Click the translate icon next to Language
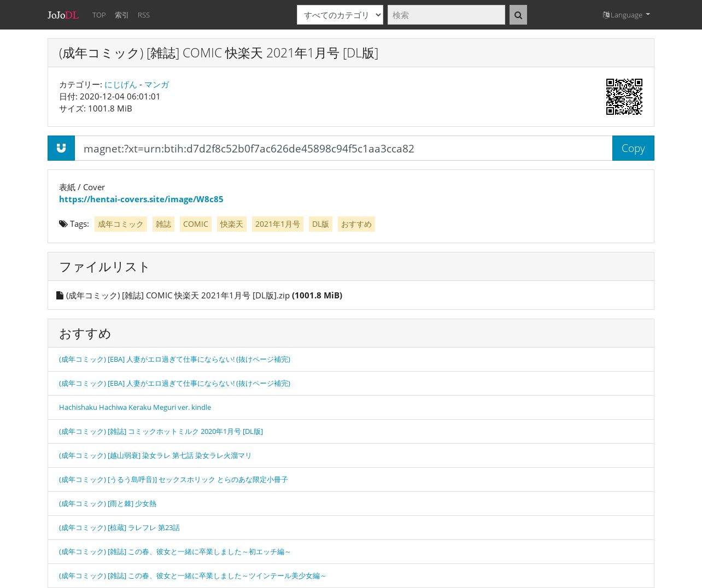702x588 pixels. (x=606, y=15)
